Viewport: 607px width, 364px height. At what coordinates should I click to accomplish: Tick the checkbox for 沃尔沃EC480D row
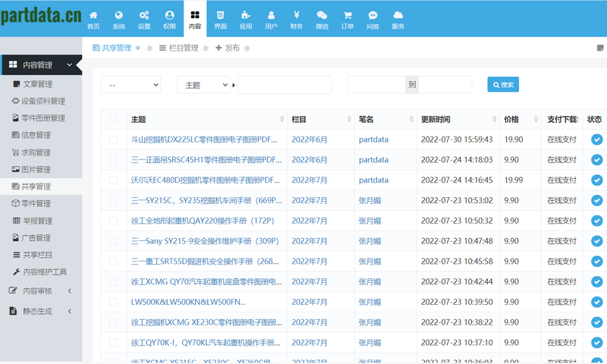(113, 180)
